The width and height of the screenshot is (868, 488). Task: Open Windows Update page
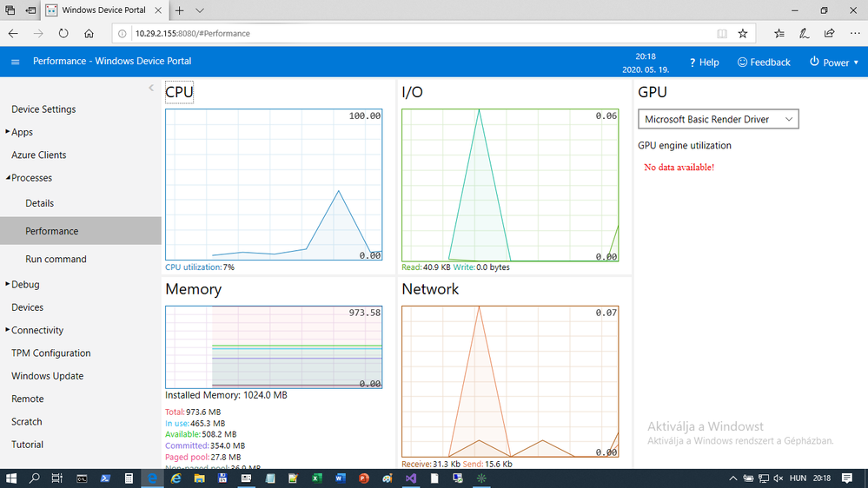click(x=48, y=376)
